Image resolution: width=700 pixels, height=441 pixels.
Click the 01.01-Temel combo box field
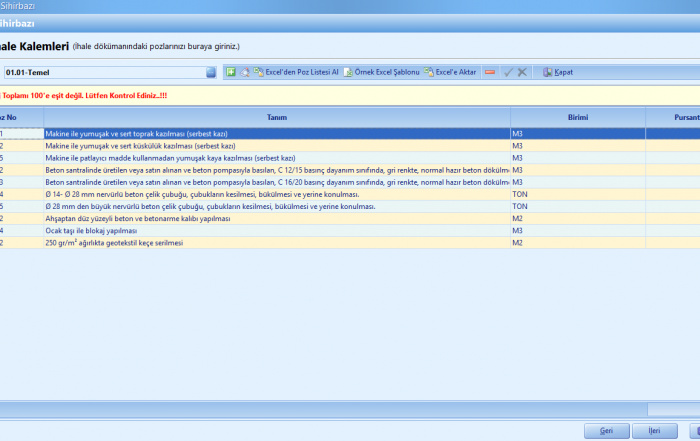[x=100, y=72]
